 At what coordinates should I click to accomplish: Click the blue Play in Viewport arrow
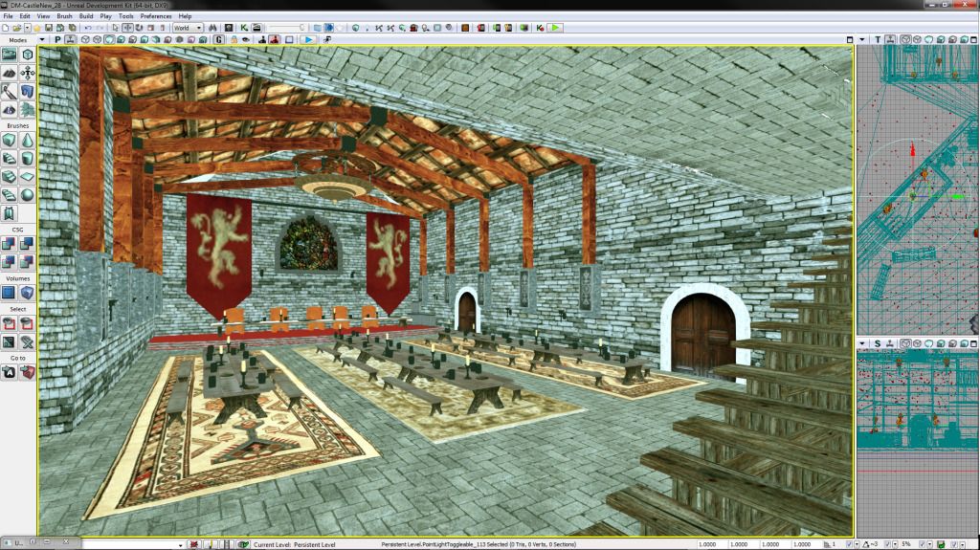[x=308, y=39]
